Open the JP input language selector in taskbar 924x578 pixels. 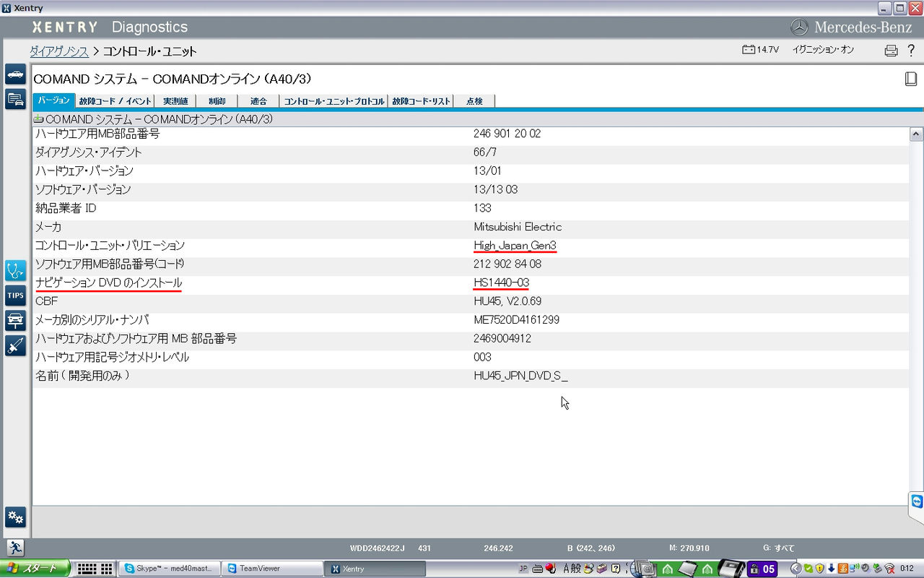(x=522, y=569)
